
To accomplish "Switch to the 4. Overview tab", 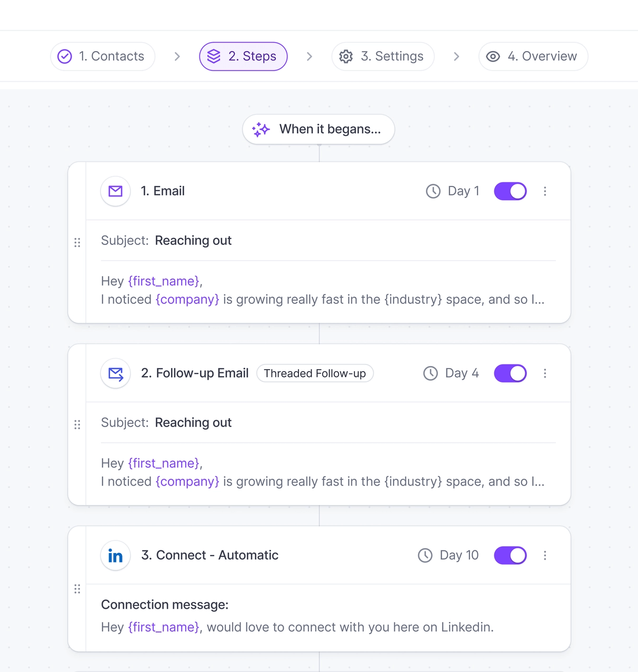I will pyautogui.click(x=533, y=56).
